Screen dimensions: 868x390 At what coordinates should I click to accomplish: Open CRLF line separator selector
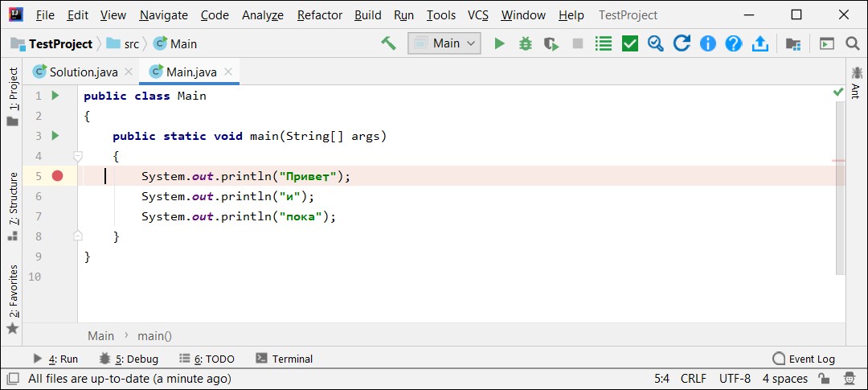[693, 379]
